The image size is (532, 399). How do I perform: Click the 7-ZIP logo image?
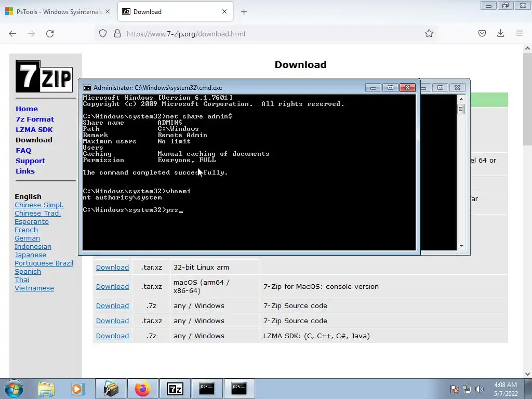pyautogui.click(x=44, y=76)
